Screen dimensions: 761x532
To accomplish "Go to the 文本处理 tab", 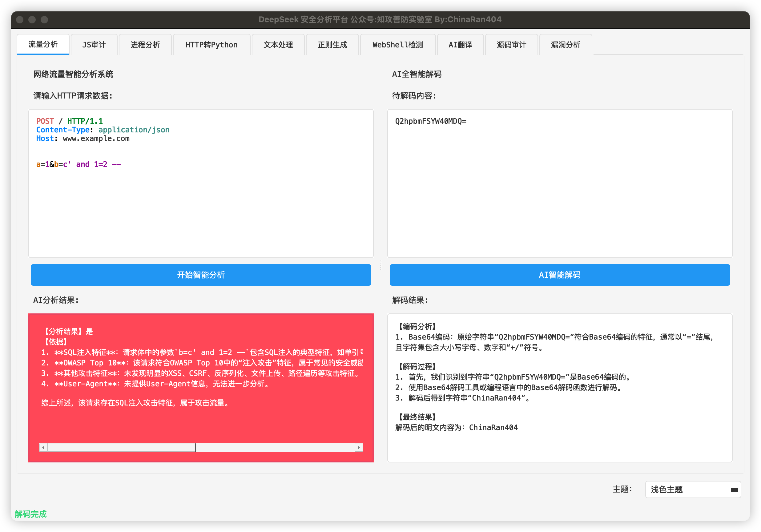I will tap(278, 45).
